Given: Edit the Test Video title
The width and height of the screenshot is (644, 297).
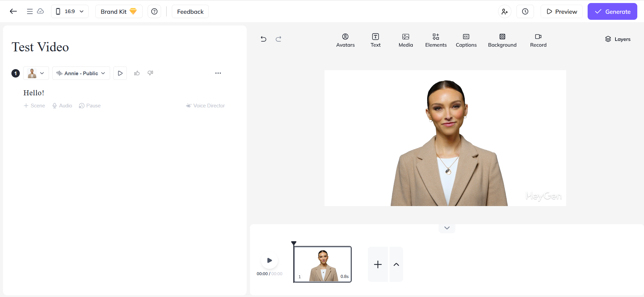Looking at the screenshot, I should [40, 47].
